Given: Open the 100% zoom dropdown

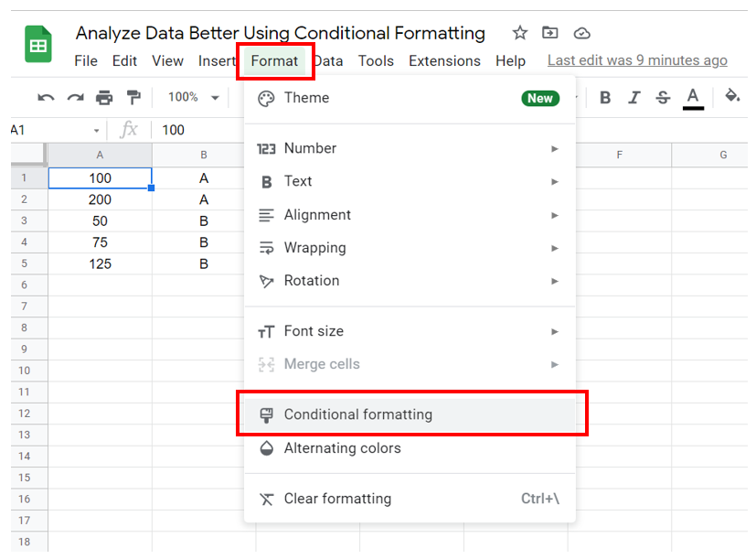Looking at the screenshot, I should pos(194,97).
